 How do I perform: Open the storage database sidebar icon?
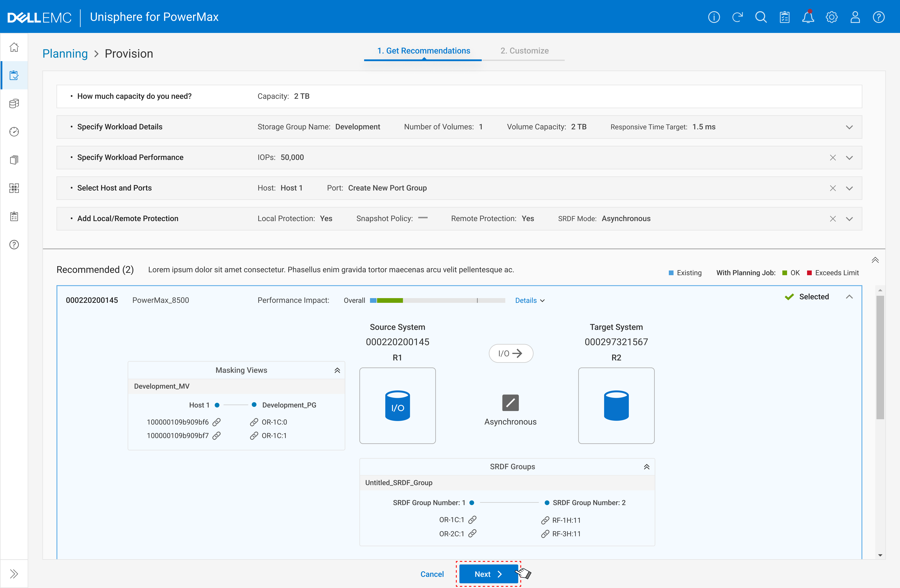click(14, 103)
